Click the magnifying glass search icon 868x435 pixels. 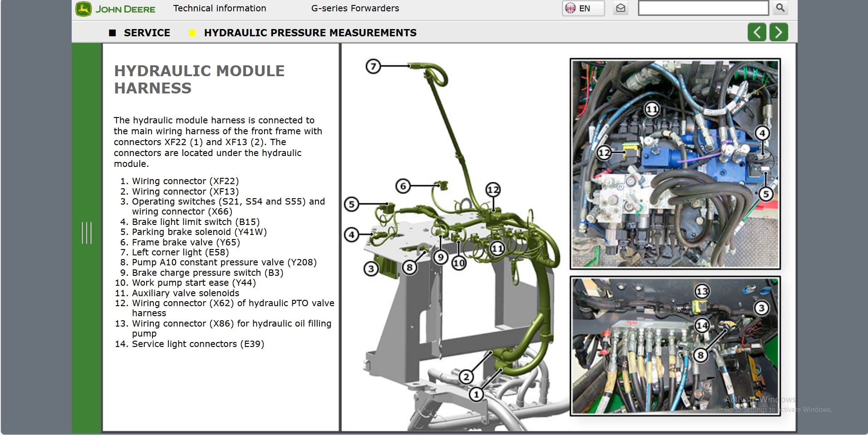click(x=780, y=8)
